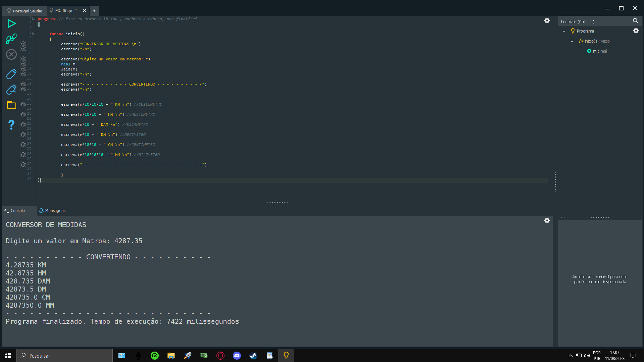Open the volume control in system tray

click(x=587, y=356)
